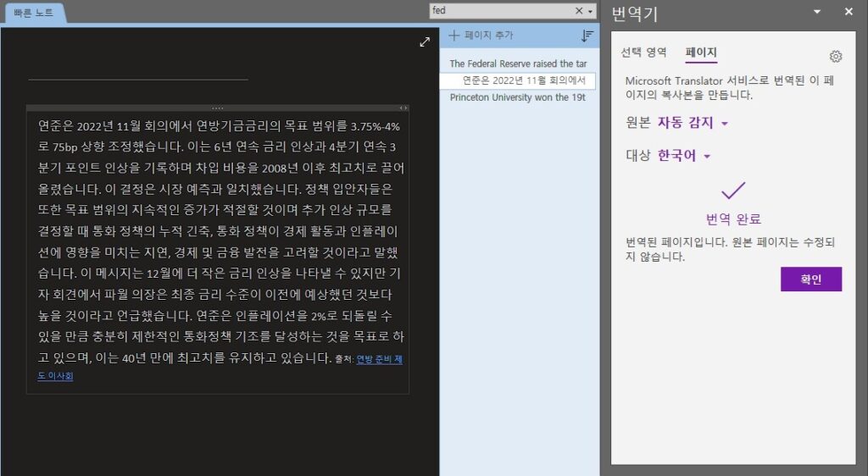This screenshot has height=476, width=868.
Task: Open translator settings gear icon
Action: click(836, 56)
